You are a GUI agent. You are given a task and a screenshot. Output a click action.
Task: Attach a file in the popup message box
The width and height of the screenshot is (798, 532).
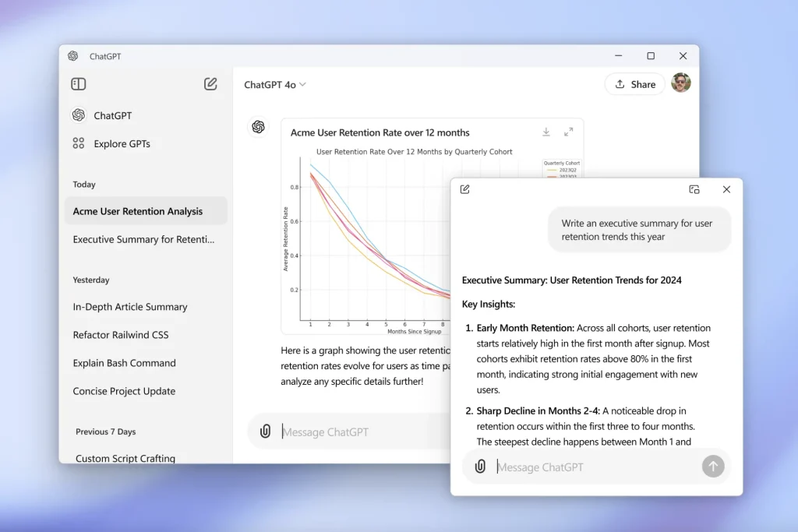point(480,467)
